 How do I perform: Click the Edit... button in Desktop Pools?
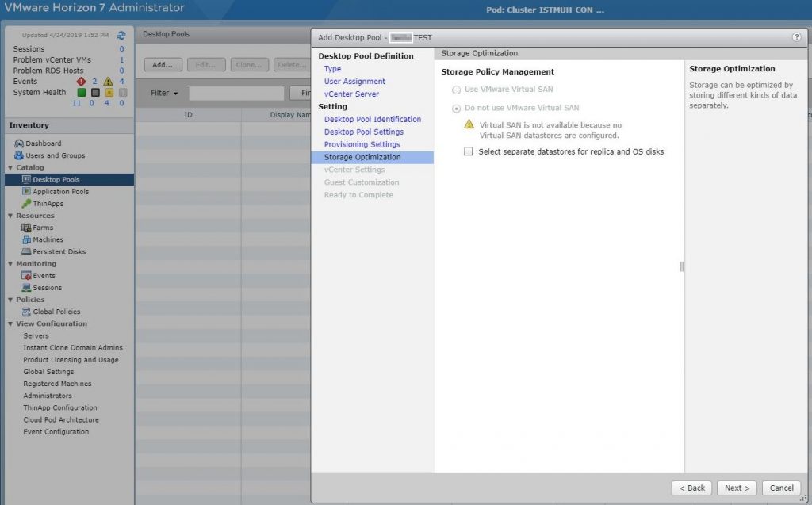(x=206, y=65)
